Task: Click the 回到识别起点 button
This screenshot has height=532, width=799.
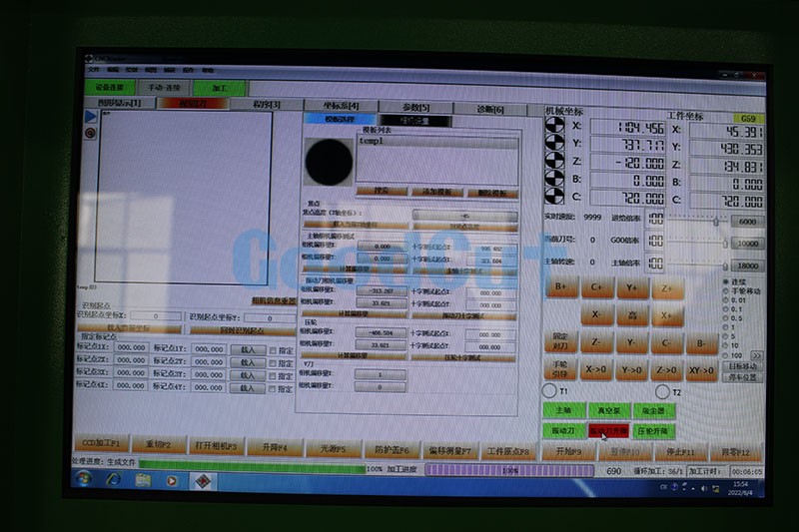Action: 243,330
